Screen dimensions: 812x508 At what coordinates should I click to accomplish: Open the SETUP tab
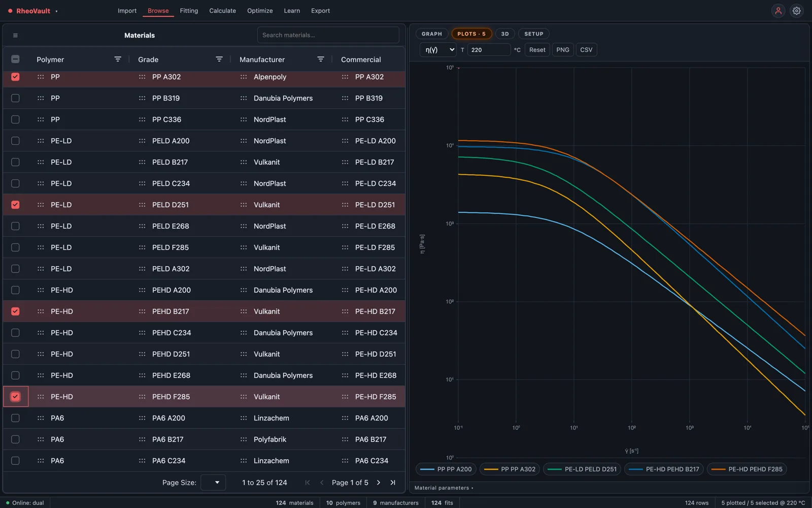coord(534,34)
